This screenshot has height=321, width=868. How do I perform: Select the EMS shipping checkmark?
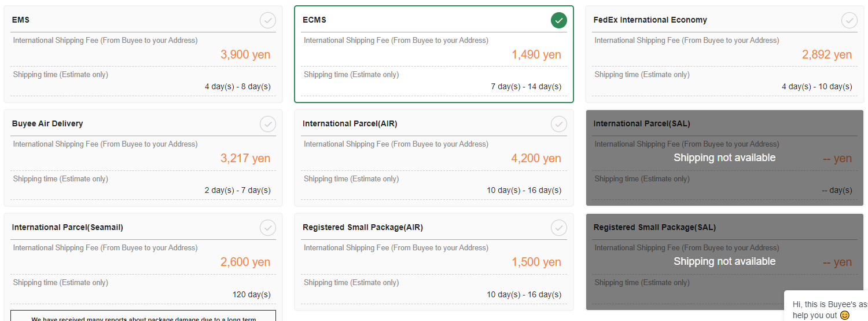pos(267,20)
